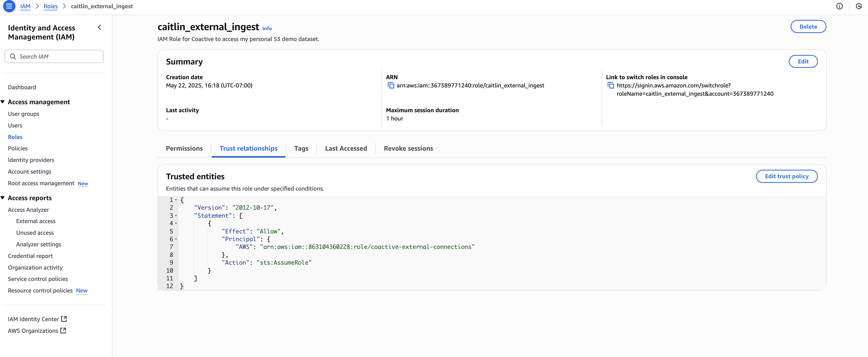Viewport: 868px width, 357px height.
Task: Collapse the IAM sidebar with chevron
Action: pyautogui.click(x=99, y=28)
